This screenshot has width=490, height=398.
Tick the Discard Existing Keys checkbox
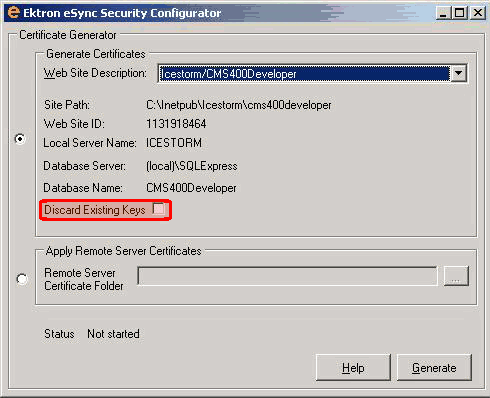click(x=159, y=209)
